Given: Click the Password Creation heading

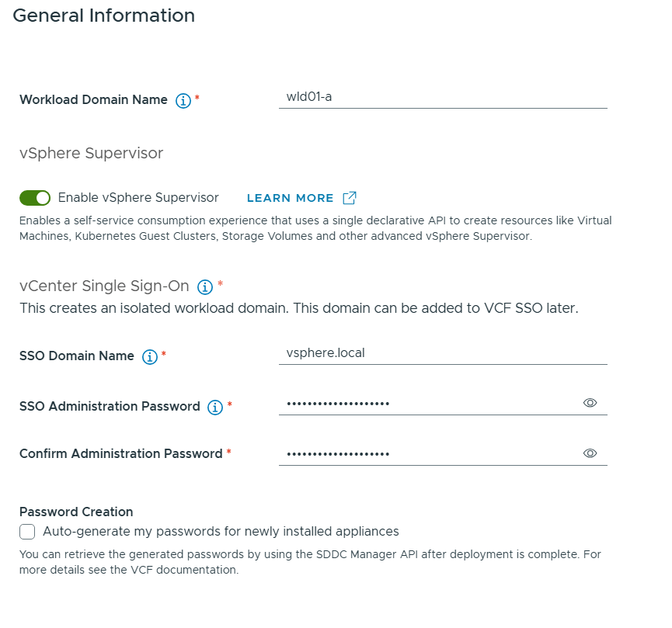Looking at the screenshot, I should click(76, 512).
